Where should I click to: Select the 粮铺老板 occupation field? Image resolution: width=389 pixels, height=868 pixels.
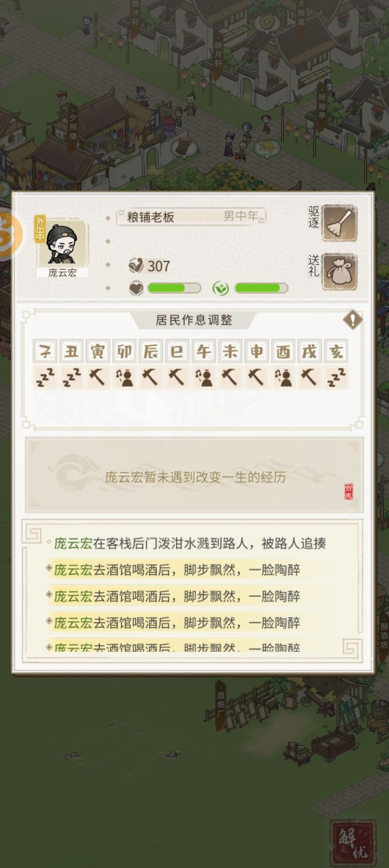point(191,217)
